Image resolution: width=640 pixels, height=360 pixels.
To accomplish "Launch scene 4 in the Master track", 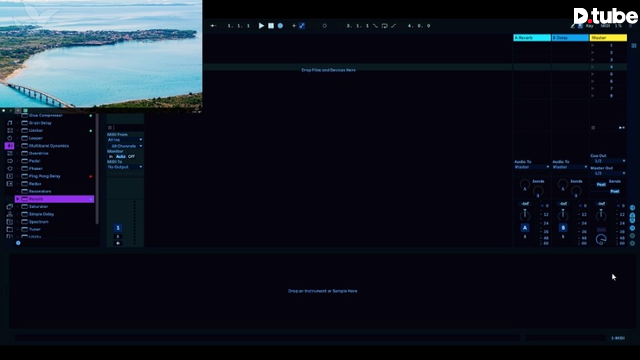I will (x=593, y=67).
